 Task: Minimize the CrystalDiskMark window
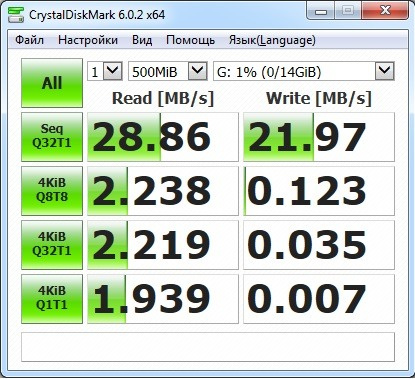coord(321,12)
